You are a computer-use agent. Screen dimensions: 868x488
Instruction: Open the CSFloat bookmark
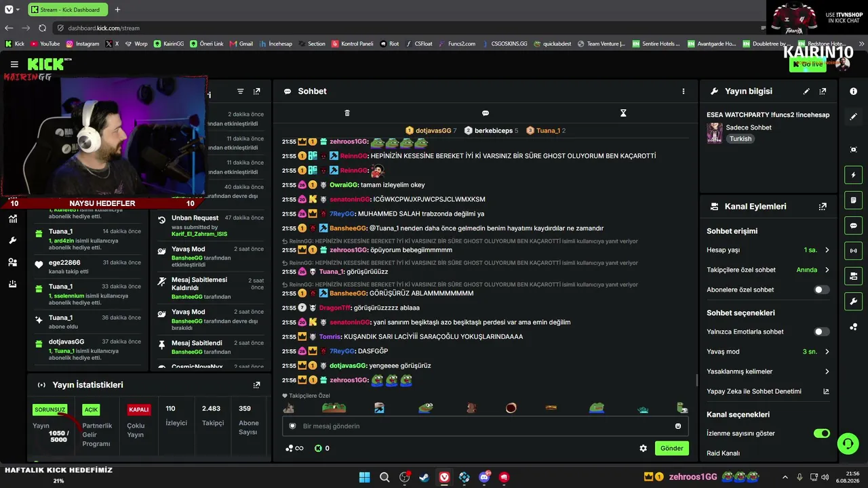418,44
